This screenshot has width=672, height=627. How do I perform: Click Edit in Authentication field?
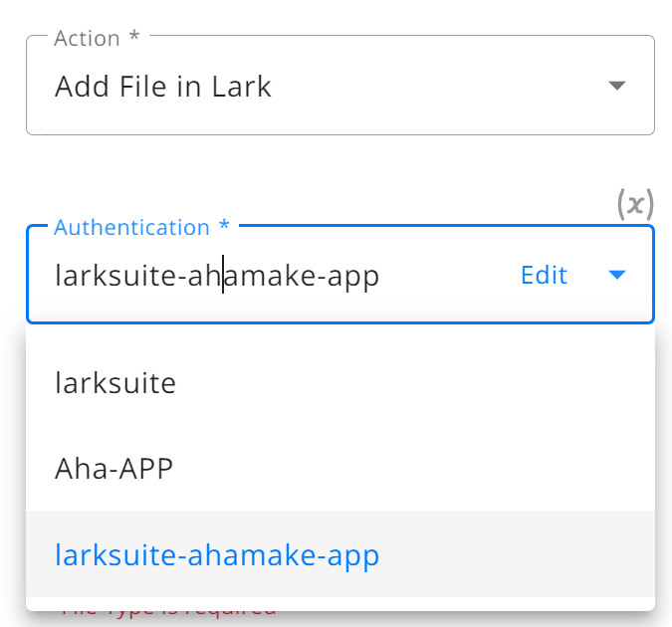pos(544,275)
